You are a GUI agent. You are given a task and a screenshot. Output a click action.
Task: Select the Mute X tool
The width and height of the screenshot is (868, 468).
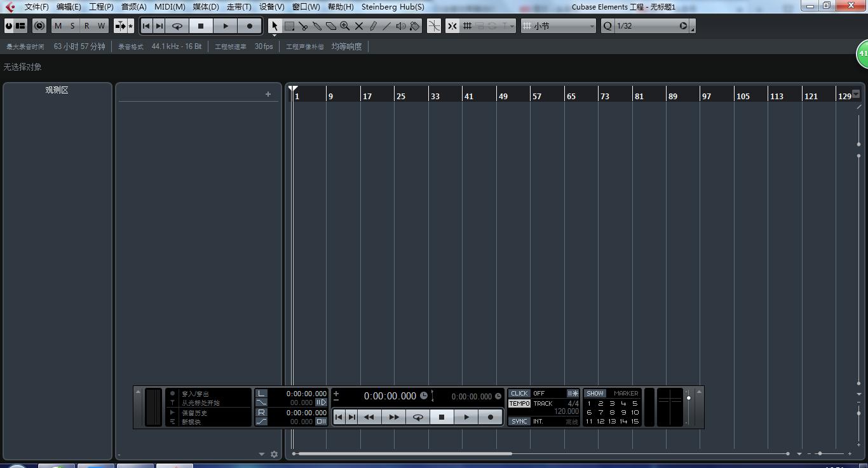359,26
